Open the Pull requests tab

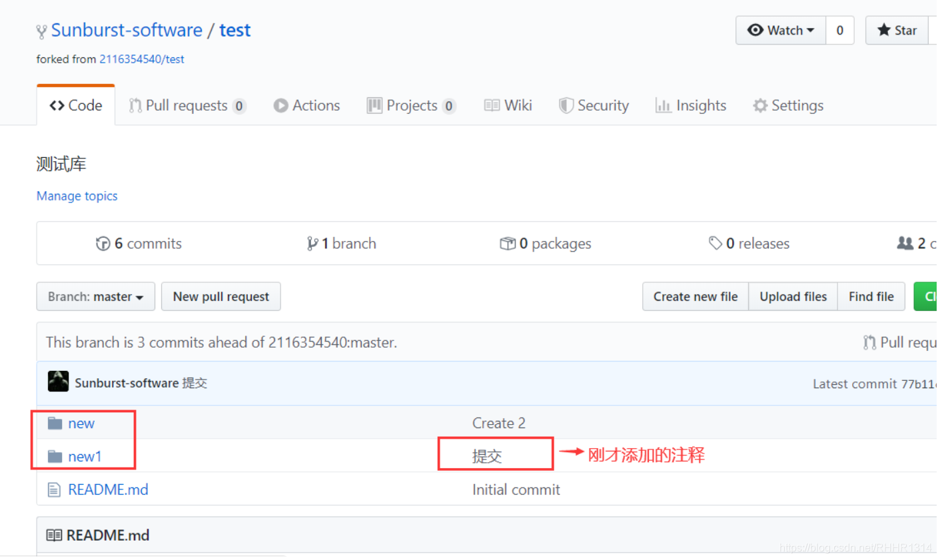[187, 105]
